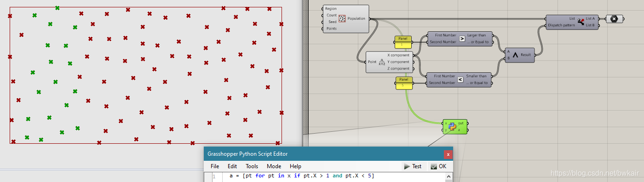644x182 pixels.
Task: Click the script editor title bar
Action: pos(328,154)
